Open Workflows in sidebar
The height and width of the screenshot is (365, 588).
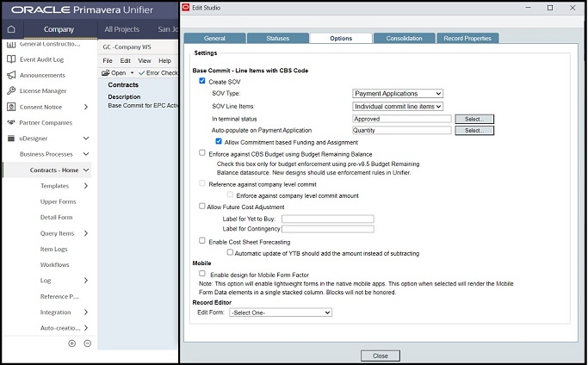tap(55, 264)
